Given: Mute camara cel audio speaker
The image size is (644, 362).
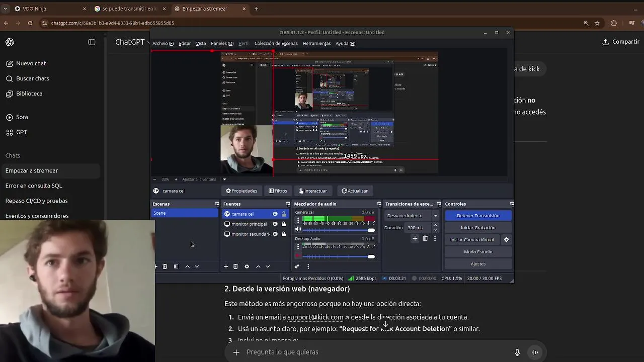Looking at the screenshot, I should point(298,230).
